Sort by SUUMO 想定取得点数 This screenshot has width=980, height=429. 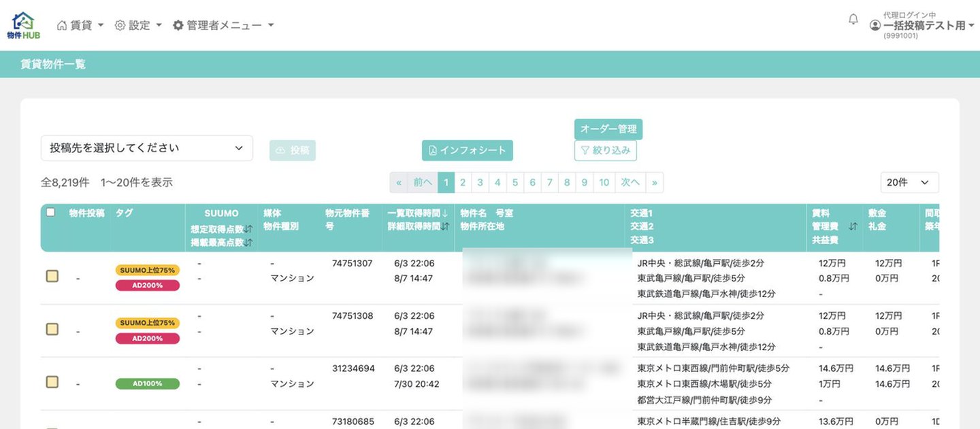(x=248, y=229)
